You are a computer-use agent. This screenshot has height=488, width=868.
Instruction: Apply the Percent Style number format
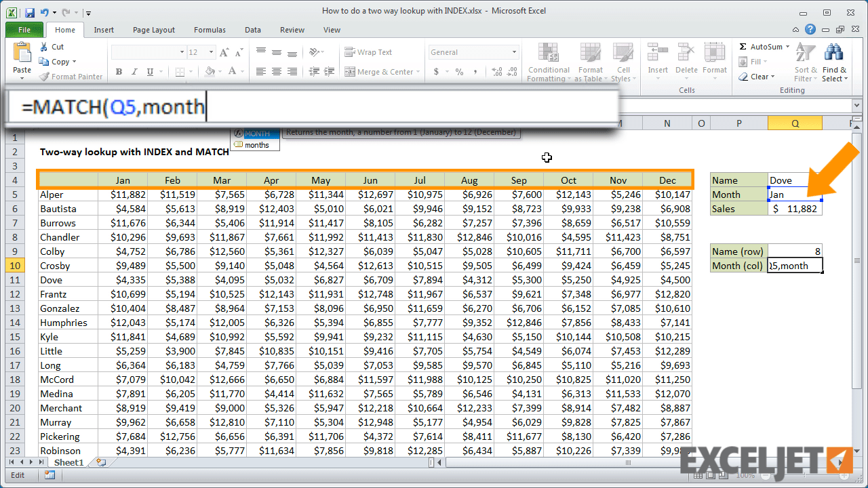(x=458, y=71)
